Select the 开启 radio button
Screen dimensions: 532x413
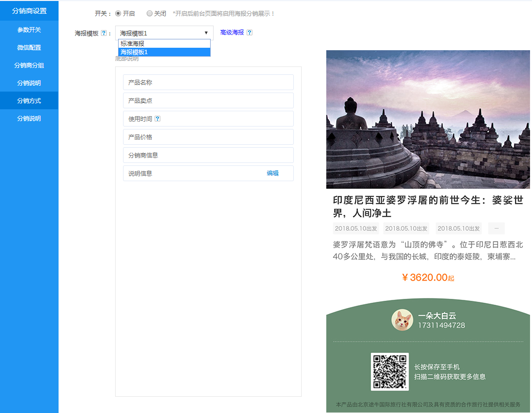point(118,14)
